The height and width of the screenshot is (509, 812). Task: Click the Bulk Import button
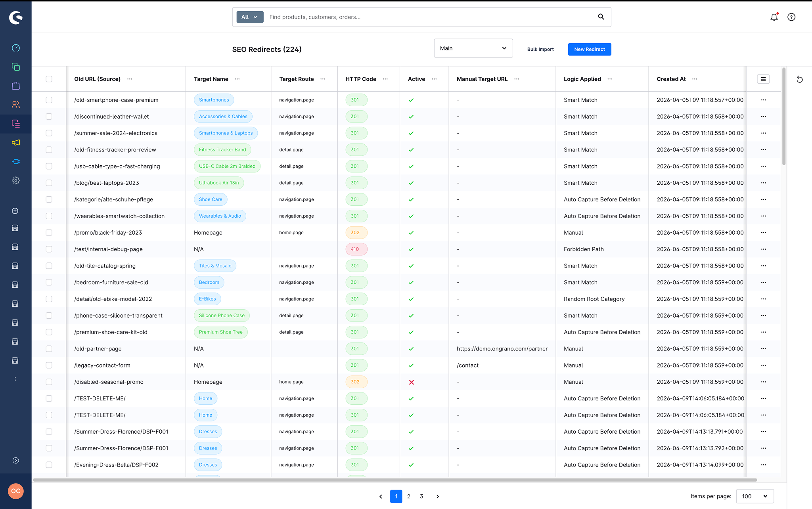click(540, 49)
